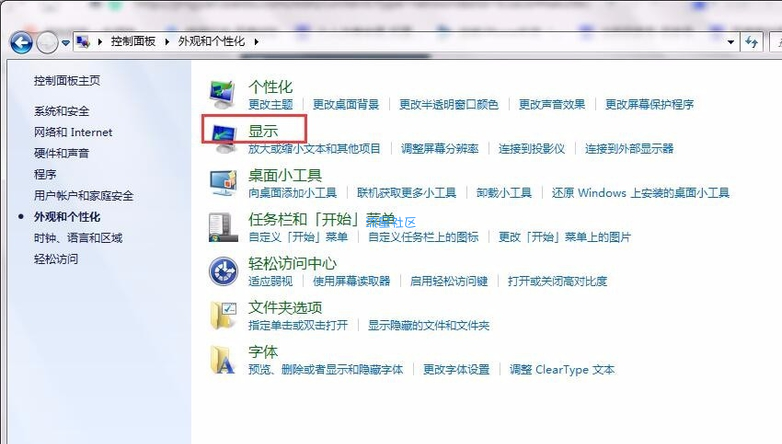Click the taskbar and Start menu icon
Image resolution: width=782 pixels, height=444 pixels.
(223, 227)
